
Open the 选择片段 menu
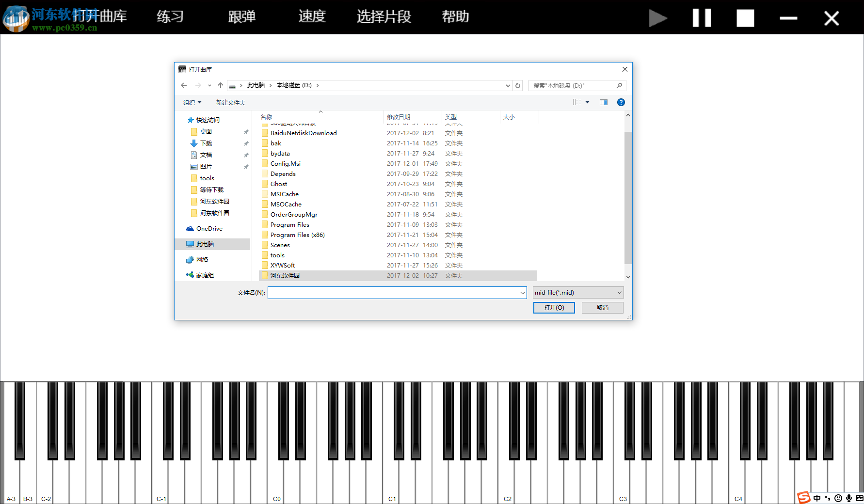384,17
